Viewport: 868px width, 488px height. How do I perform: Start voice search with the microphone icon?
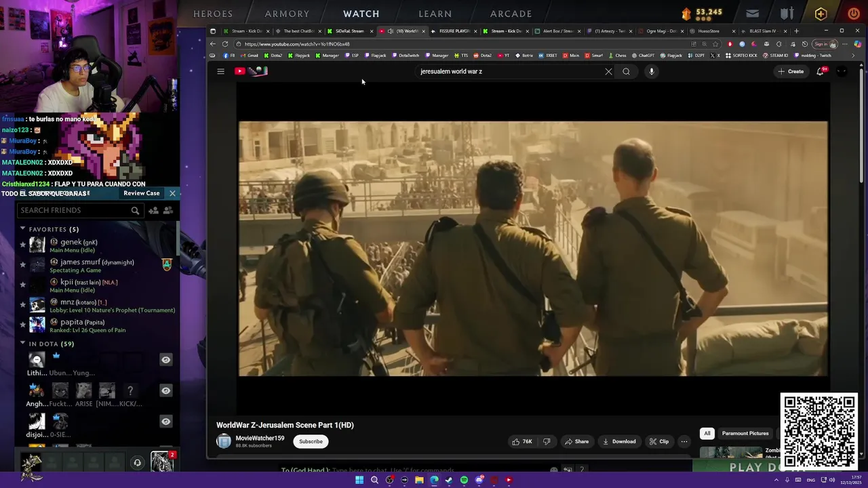coord(651,71)
